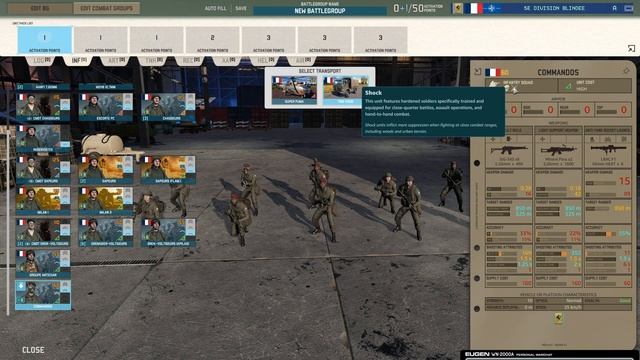640x360 pixels.
Task: Open the TNK category tab
Action: 153,60
